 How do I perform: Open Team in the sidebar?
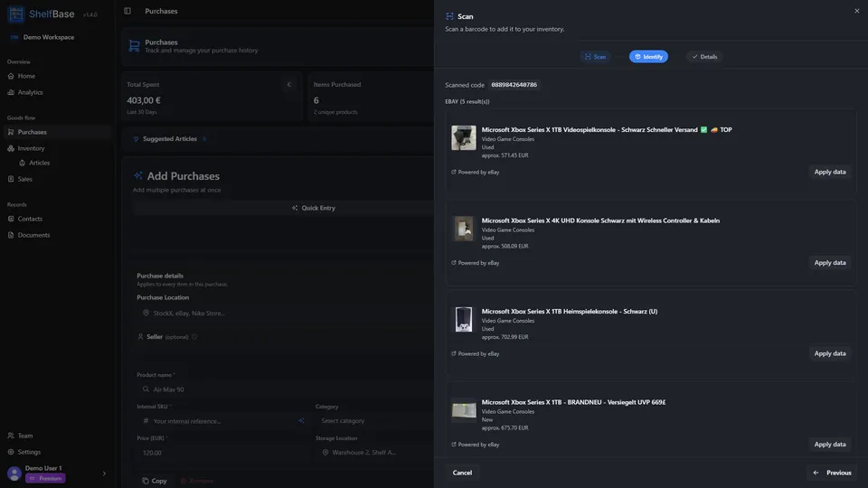[x=58, y=436]
